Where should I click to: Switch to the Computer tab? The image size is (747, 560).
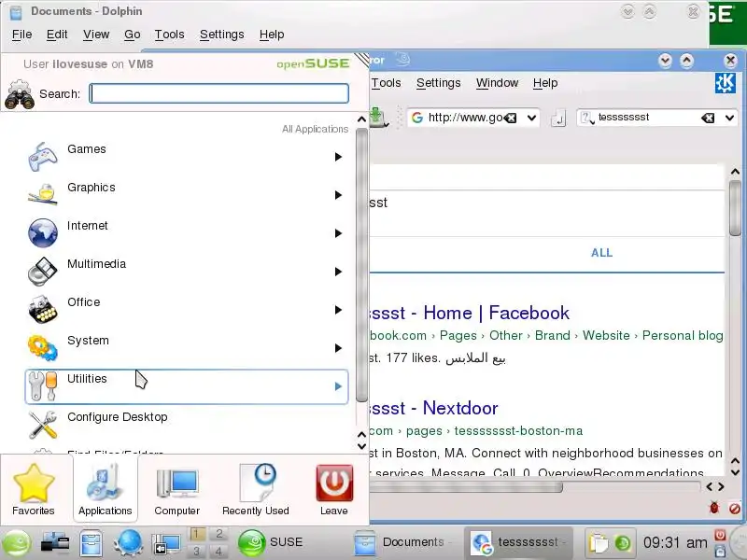pos(176,489)
